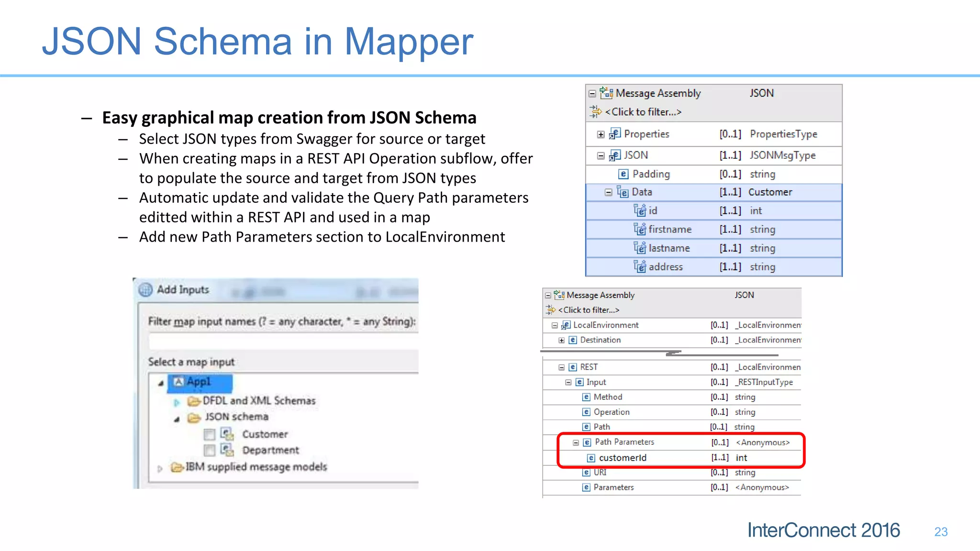Screen dimensions: 980x551
Task: Click the filter icon in top panel
Action: [x=596, y=112]
